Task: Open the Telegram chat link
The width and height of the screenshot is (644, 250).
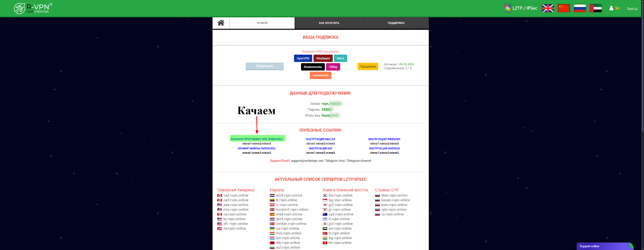Action: (335, 161)
